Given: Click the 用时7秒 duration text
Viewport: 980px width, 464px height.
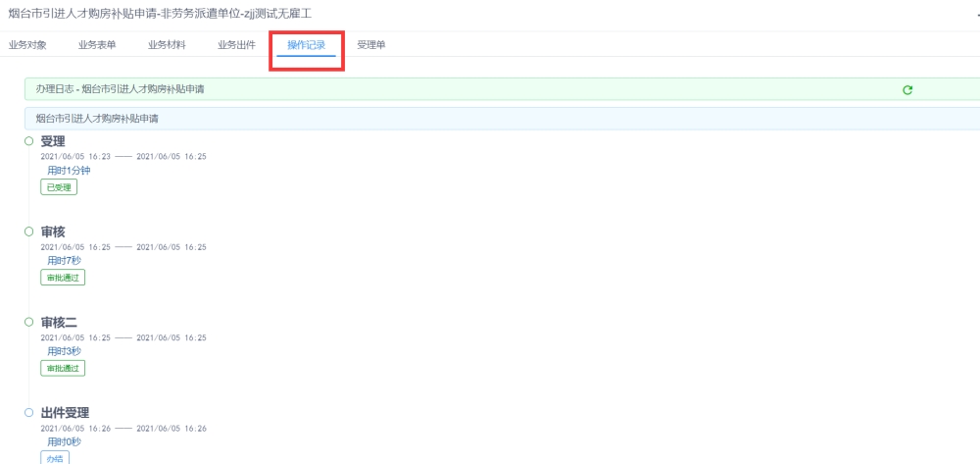Looking at the screenshot, I should (x=65, y=260).
